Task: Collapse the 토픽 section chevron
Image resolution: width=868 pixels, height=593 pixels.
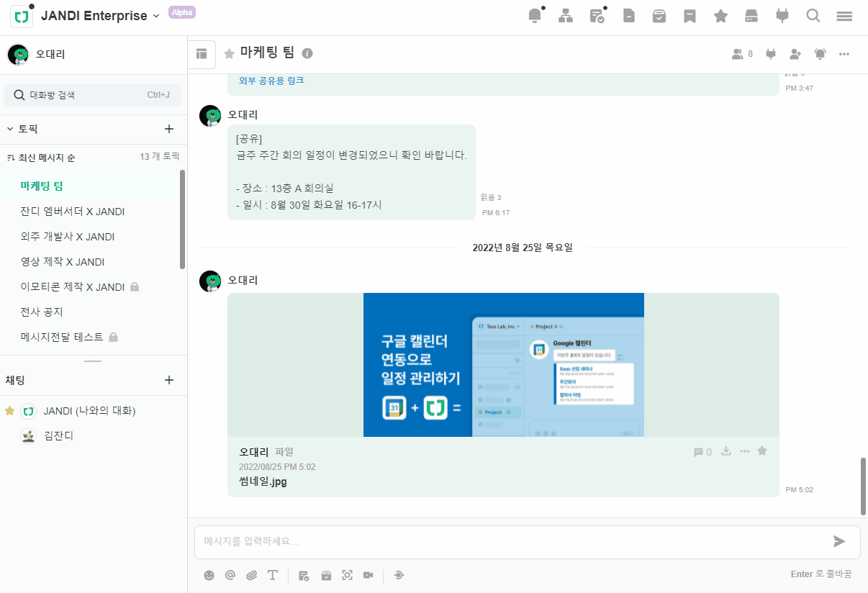Action: pos(10,130)
